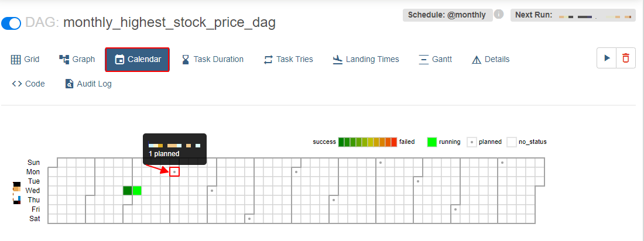Click the bright green running calendar cell

137,191
